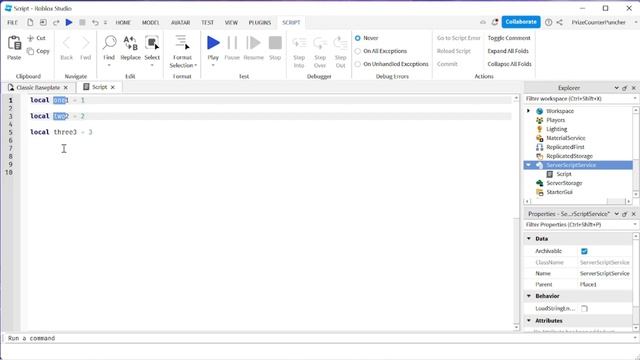Click the quick-access undo arrow
Image resolution: width=640 pixels, height=360 pixels.
95,22
